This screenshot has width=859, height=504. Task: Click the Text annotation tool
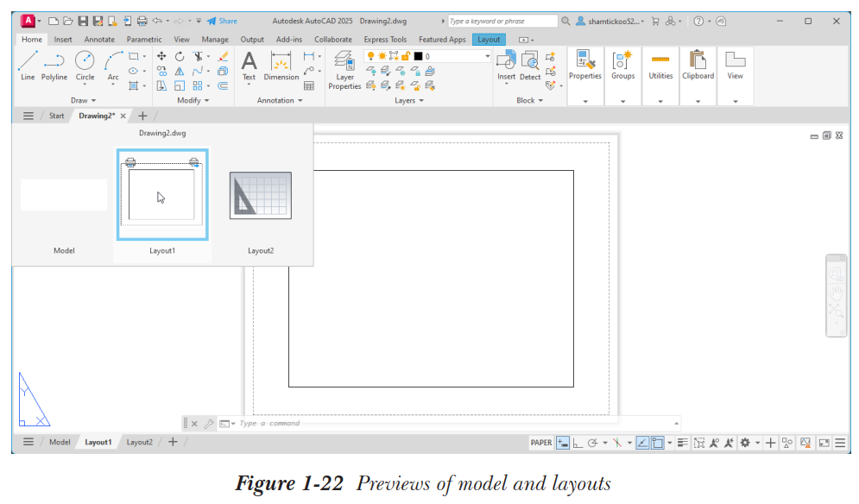coord(249,66)
